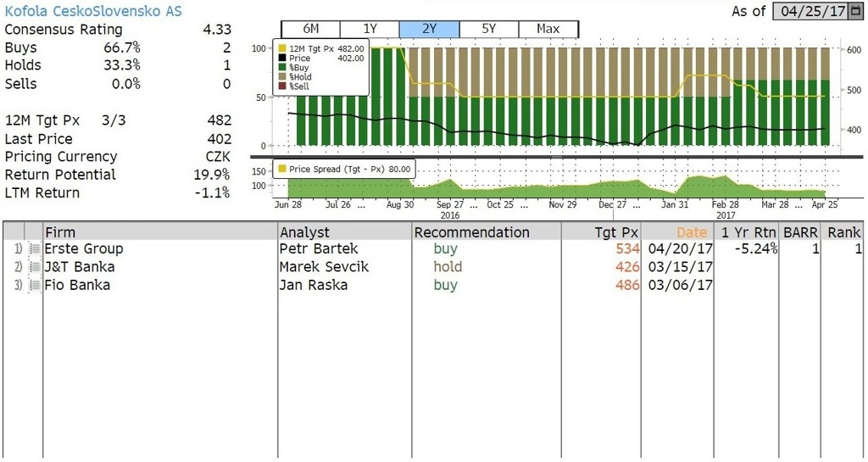Click target price 486

(627, 286)
